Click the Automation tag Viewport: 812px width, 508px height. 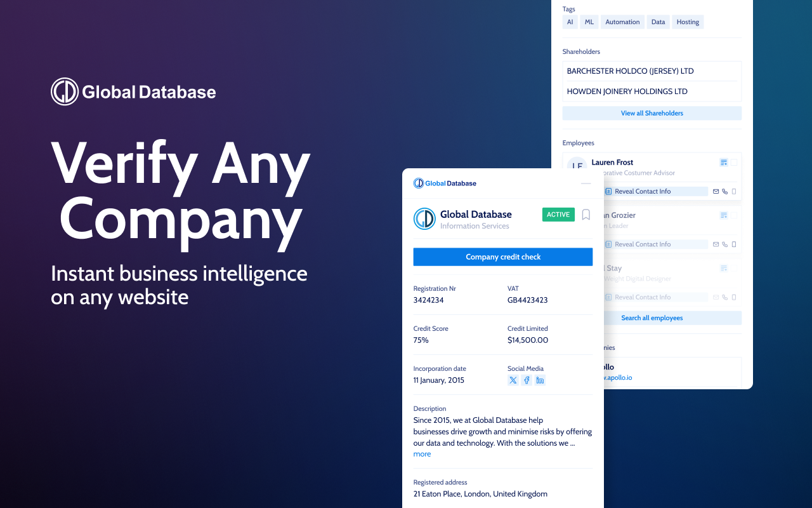(622, 22)
